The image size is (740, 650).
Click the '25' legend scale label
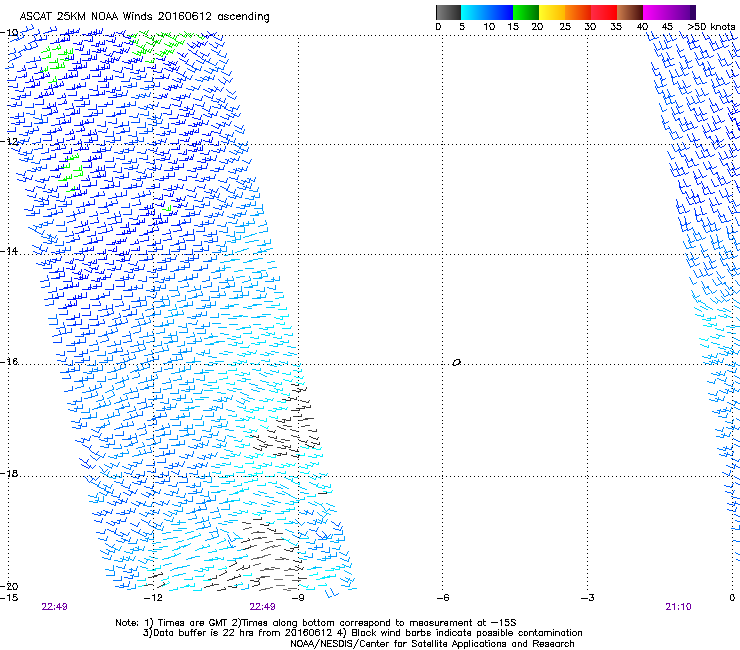click(565, 27)
